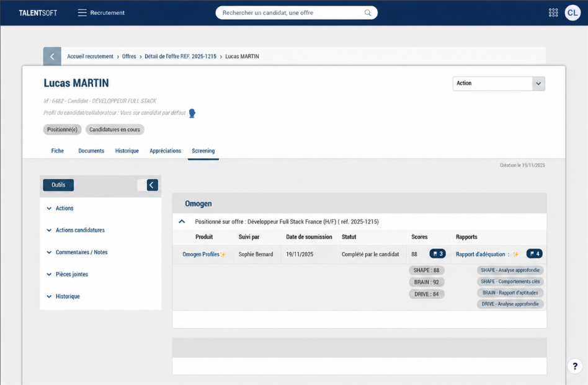588x385 pixels.
Task: Open the Action dropdown
Action: pos(499,84)
